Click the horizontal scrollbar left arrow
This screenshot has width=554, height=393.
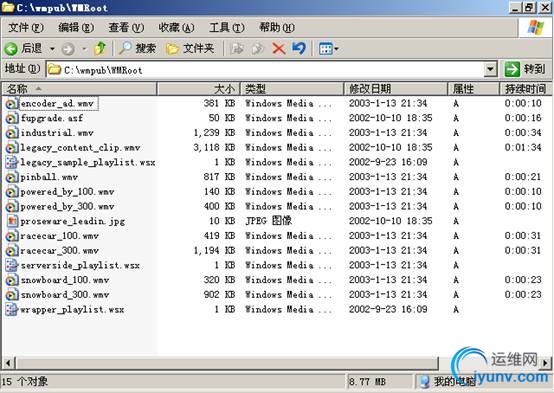pyautogui.click(x=8, y=362)
